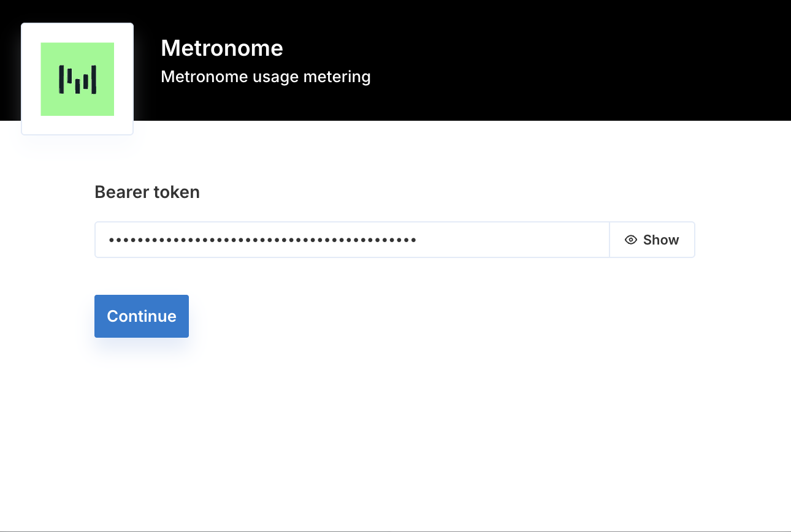The width and height of the screenshot is (791, 532).
Task: Click the Continue button
Action: point(142,316)
